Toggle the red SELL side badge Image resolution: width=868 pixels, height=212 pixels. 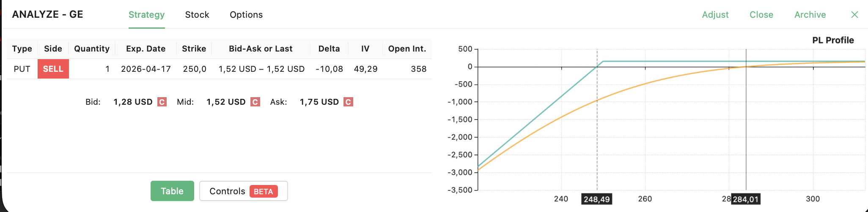pos(53,69)
